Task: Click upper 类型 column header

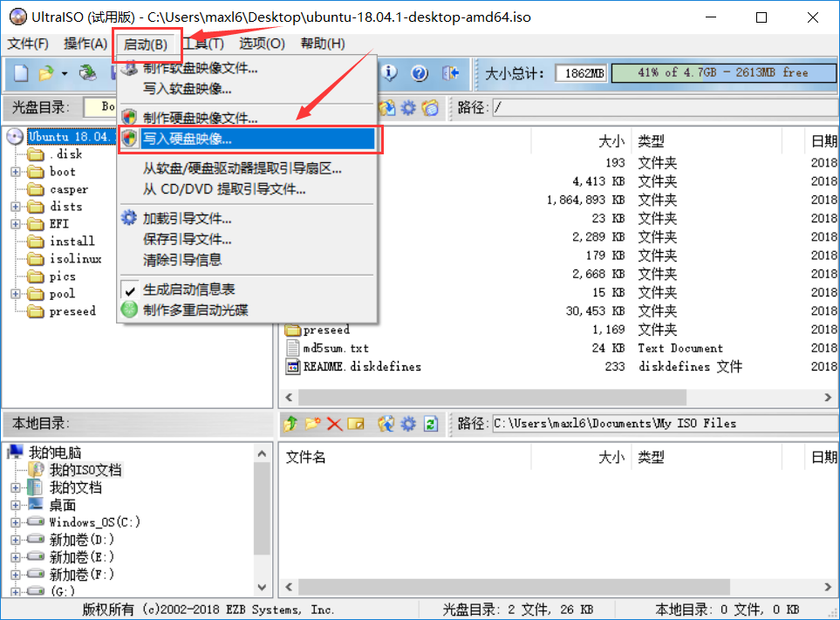Action: 707,141
